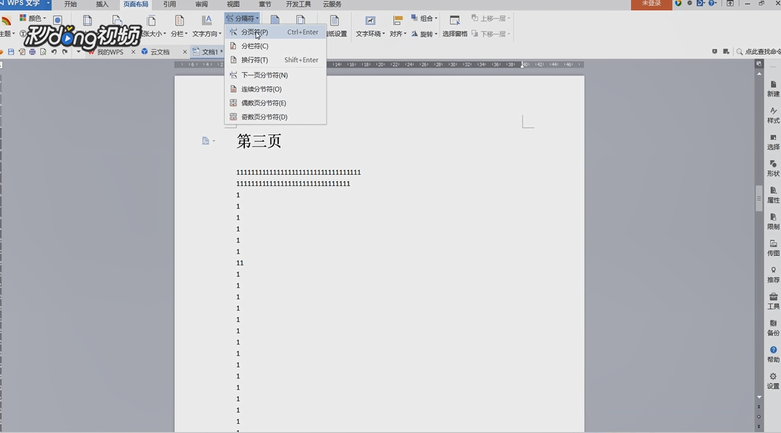The width and height of the screenshot is (781, 433).
Task: Select 连续分节符(O) continuous section break
Action: (275, 89)
